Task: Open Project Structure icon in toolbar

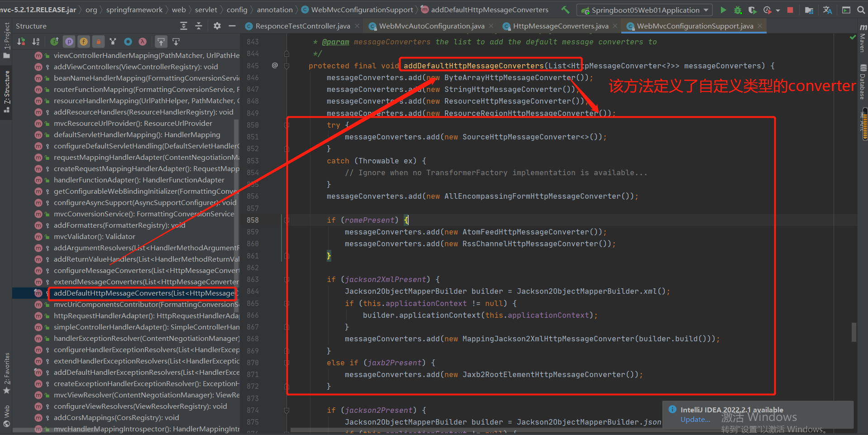Action: tap(809, 10)
